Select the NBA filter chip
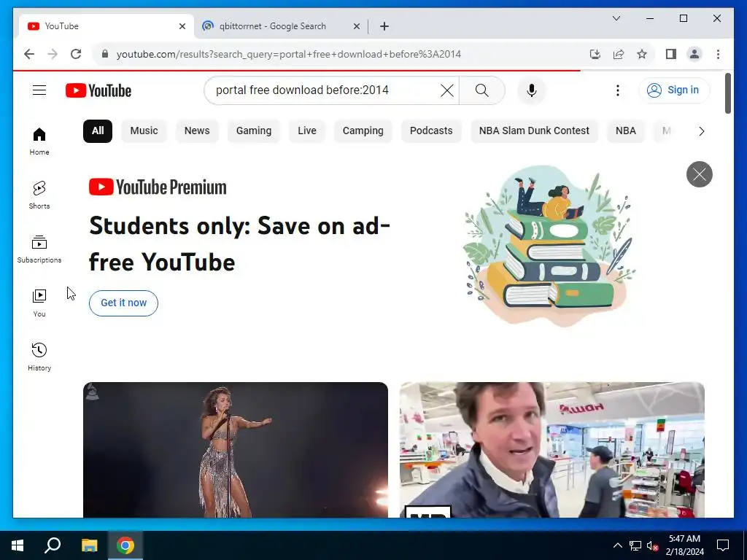Screen dimensions: 747x560 coord(625,131)
